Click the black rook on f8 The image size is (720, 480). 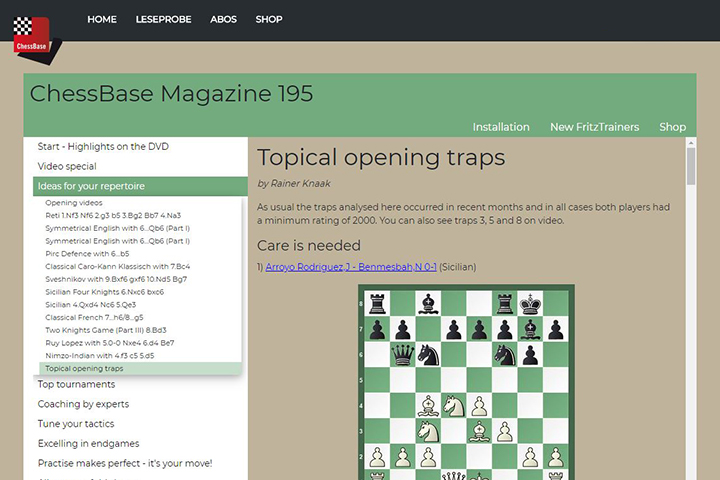505,304
